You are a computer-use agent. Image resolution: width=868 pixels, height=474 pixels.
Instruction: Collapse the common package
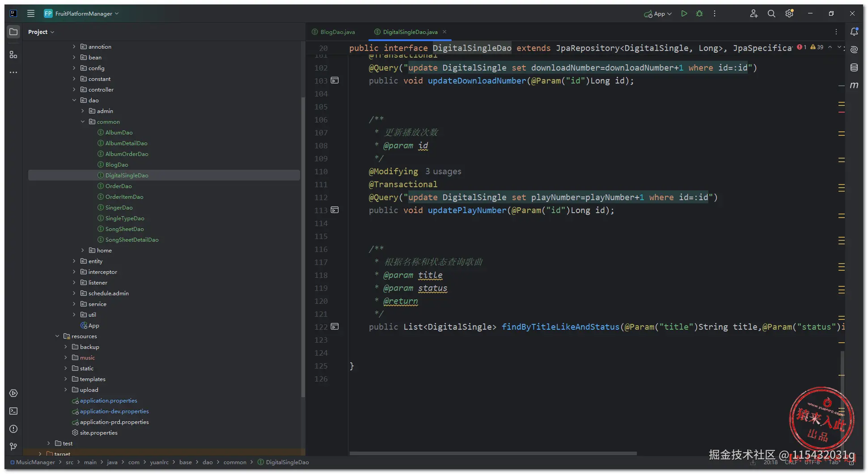[83, 122]
